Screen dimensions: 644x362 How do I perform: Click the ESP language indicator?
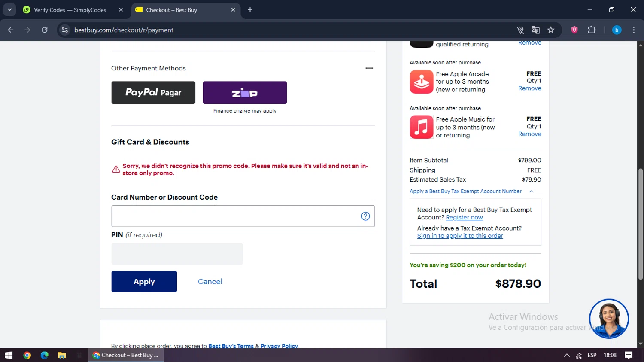click(592, 355)
